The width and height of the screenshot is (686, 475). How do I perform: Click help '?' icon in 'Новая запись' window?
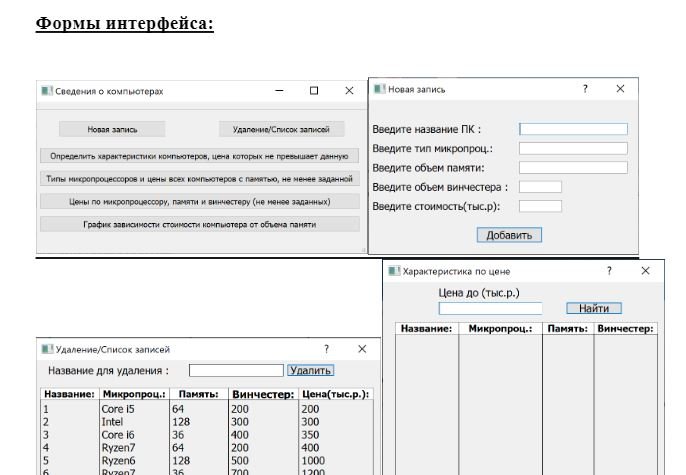click(x=586, y=89)
